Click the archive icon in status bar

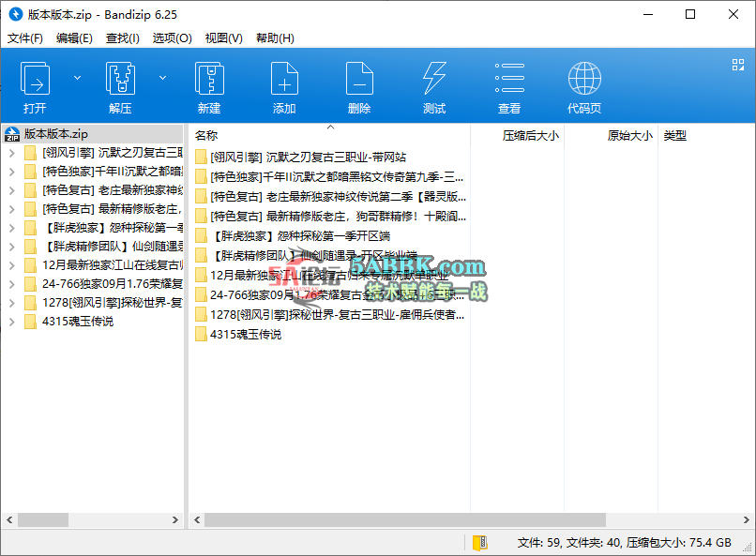pos(479,543)
